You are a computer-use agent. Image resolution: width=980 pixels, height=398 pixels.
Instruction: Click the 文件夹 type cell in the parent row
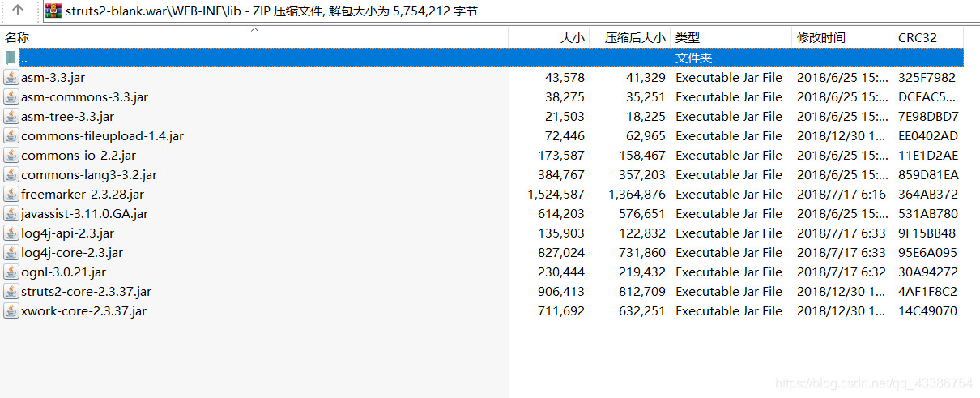694,58
